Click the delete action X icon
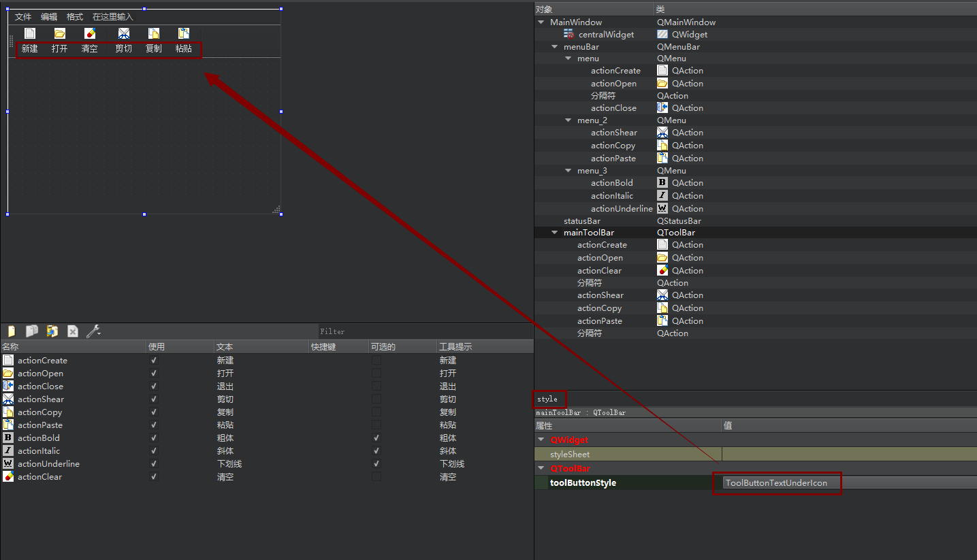The height and width of the screenshot is (560, 977). [x=73, y=331]
